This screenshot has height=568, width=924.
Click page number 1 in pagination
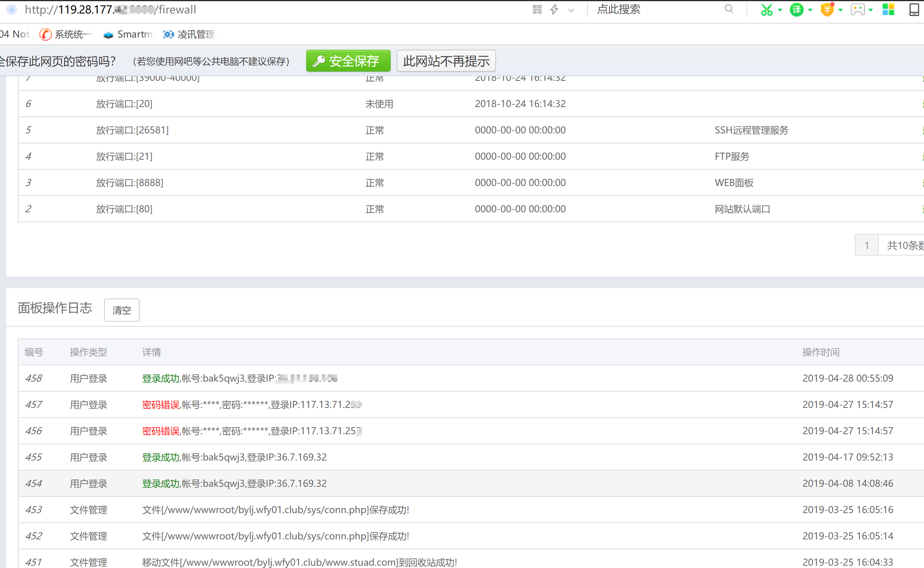[x=866, y=245]
